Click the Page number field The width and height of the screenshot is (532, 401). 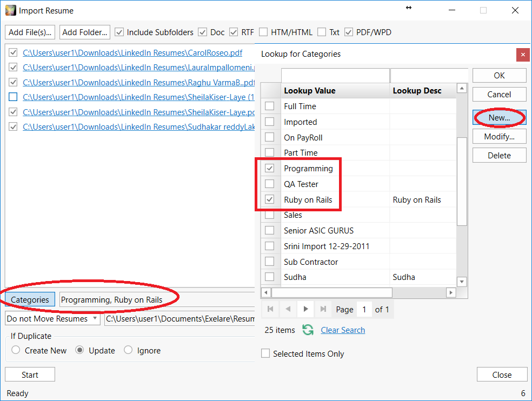point(364,310)
